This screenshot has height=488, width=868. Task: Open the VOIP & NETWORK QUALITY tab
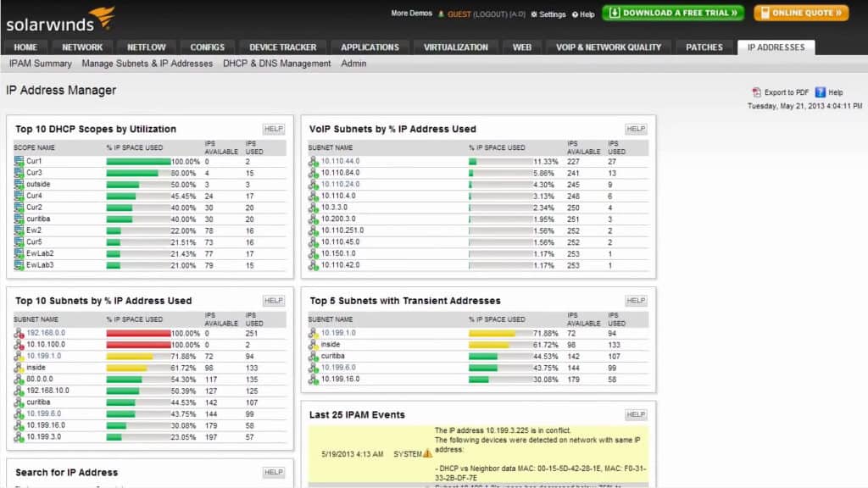tap(609, 47)
